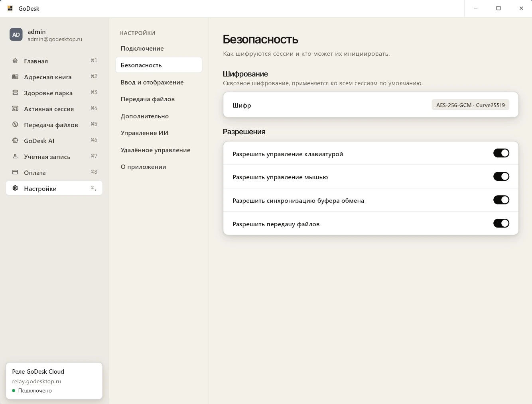Open Удалённое управление settings section
The height and width of the screenshot is (404, 532).
coord(159,150)
